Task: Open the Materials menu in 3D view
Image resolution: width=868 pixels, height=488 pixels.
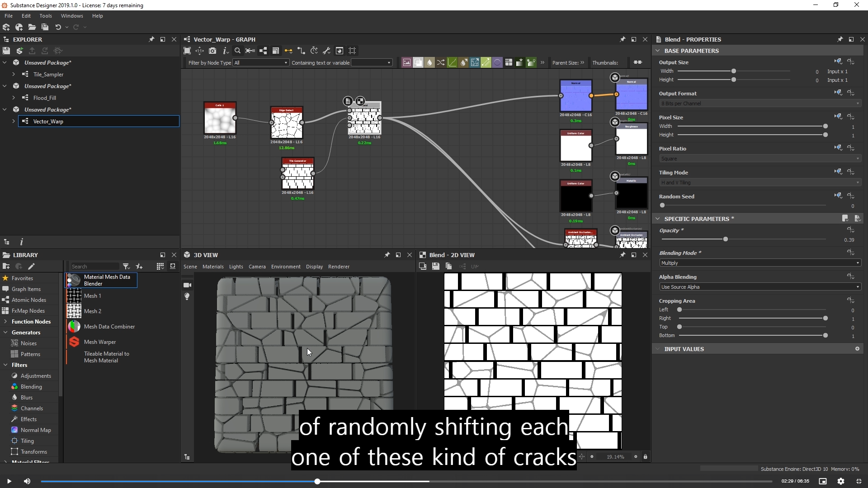Action: [x=213, y=267]
